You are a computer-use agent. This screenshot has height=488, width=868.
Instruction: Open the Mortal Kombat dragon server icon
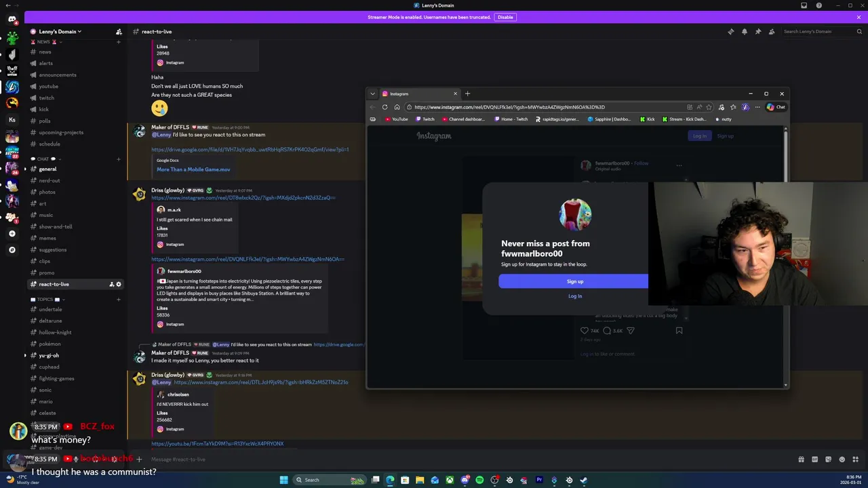click(12, 103)
